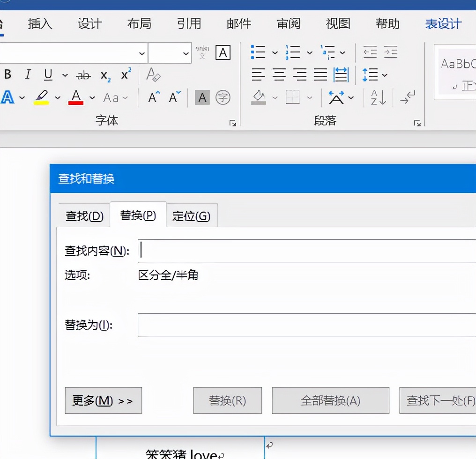Open the 设计 ribbon tab
This screenshot has width=476, height=459.
[90, 24]
